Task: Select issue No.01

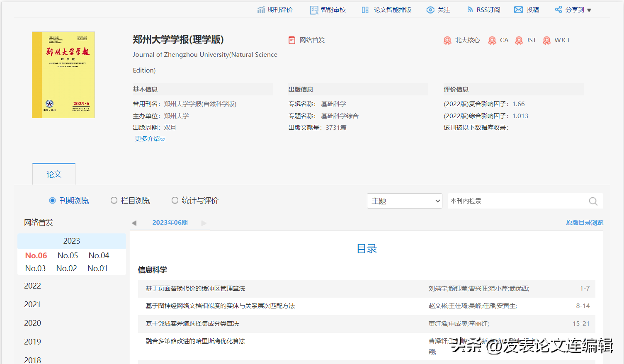Action: 97,269
